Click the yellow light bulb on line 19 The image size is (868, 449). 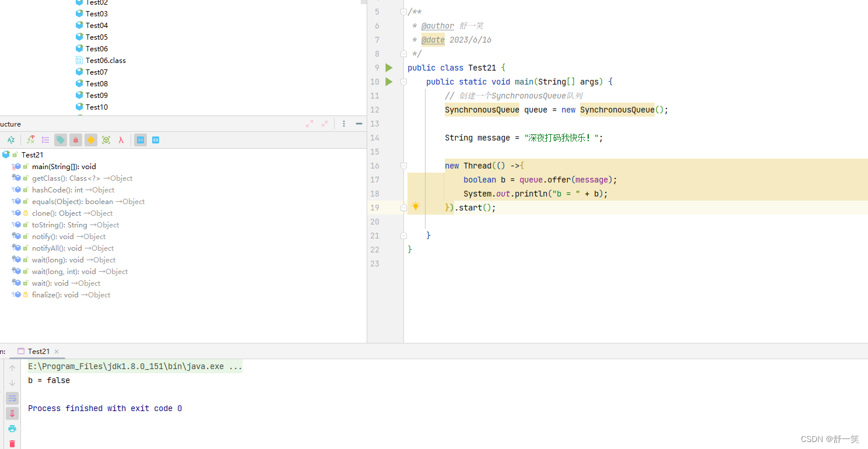coord(416,206)
